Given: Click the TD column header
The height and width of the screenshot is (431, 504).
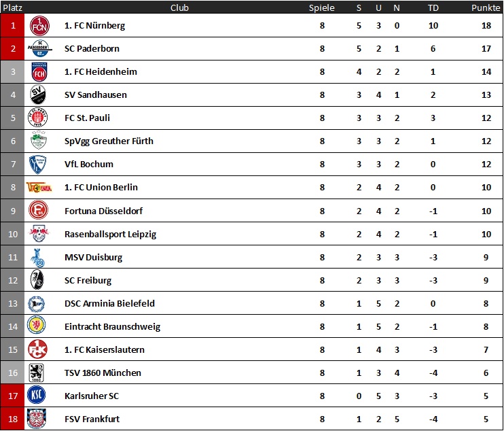Looking at the screenshot, I should tap(433, 7).
